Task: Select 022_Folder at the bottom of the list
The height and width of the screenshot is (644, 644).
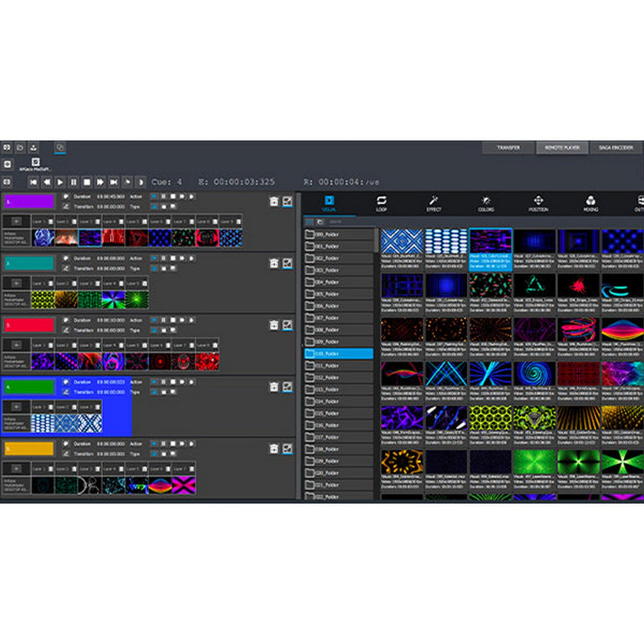Action: [340, 496]
